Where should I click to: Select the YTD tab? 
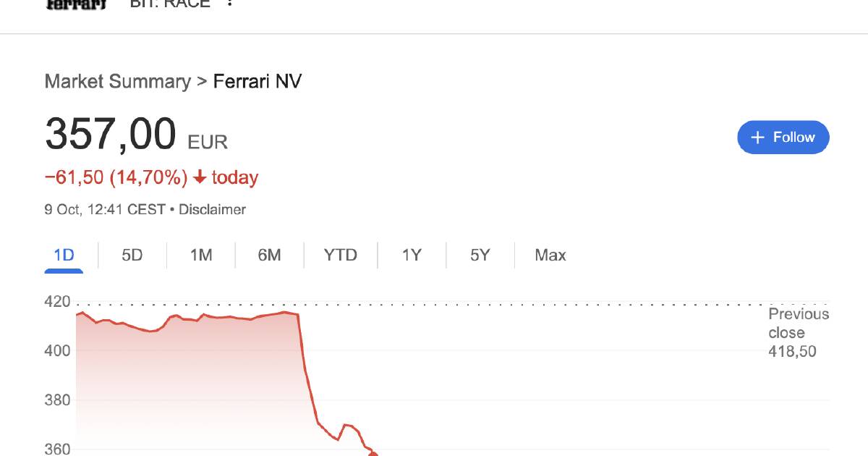[340, 255]
